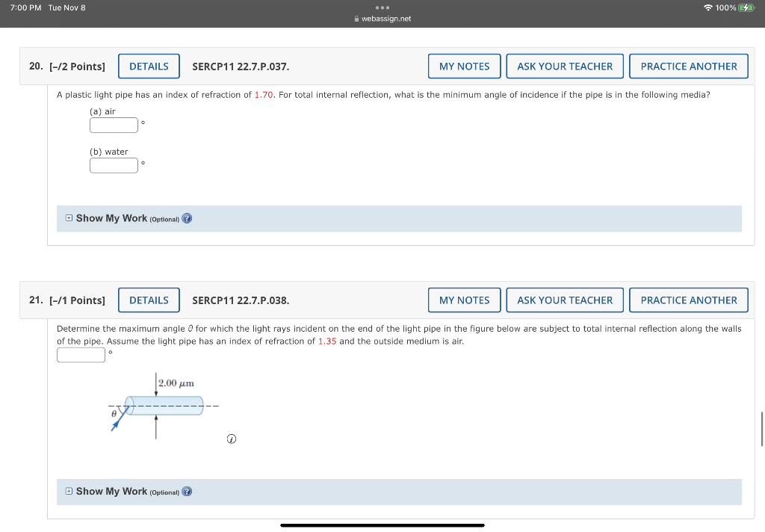This screenshot has height=532, width=765.
Task: Click ASK YOUR TEACHER for question 20
Action: [x=565, y=66]
